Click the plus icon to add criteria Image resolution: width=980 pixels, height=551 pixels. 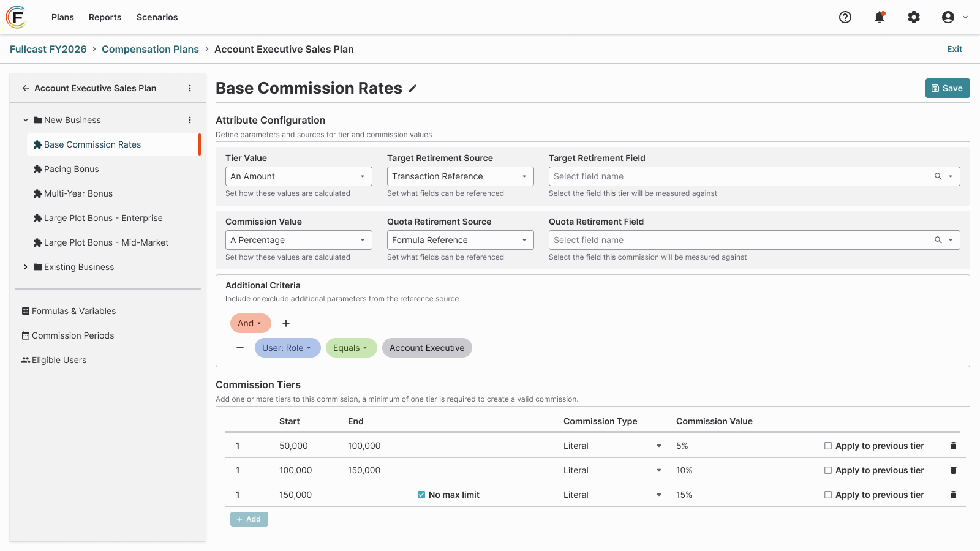(x=285, y=323)
